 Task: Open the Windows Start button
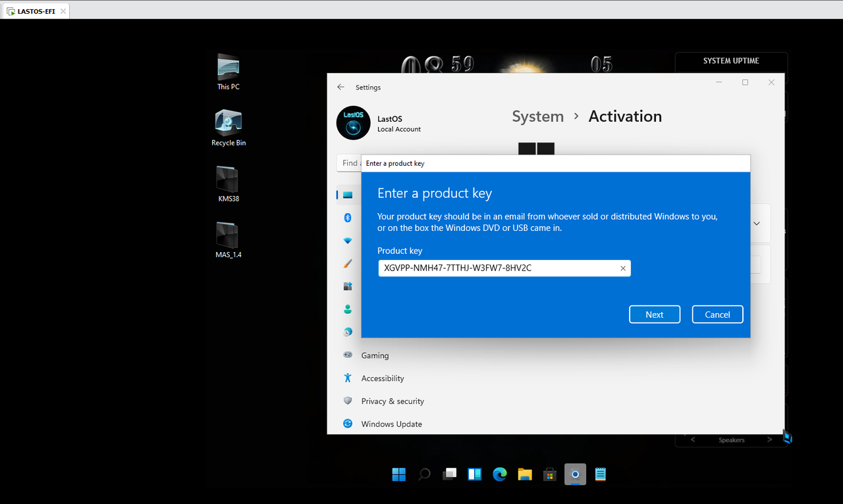pyautogui.click(x=399, y=474)
